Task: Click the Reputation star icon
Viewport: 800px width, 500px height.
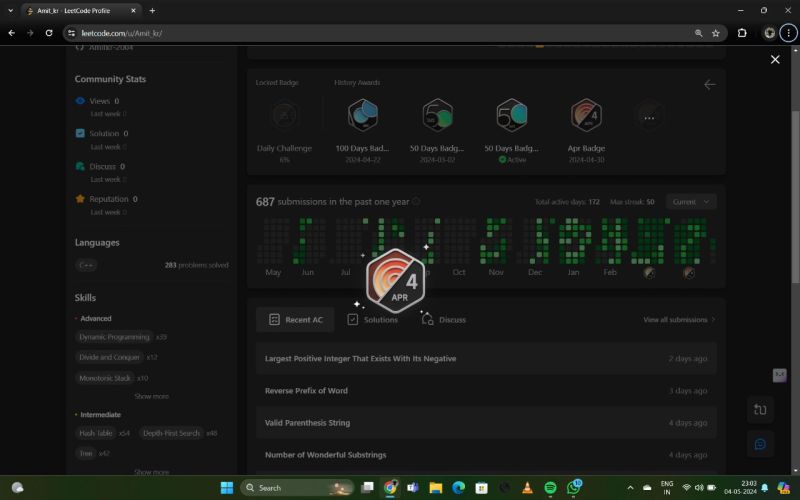Action: point(80,199)
